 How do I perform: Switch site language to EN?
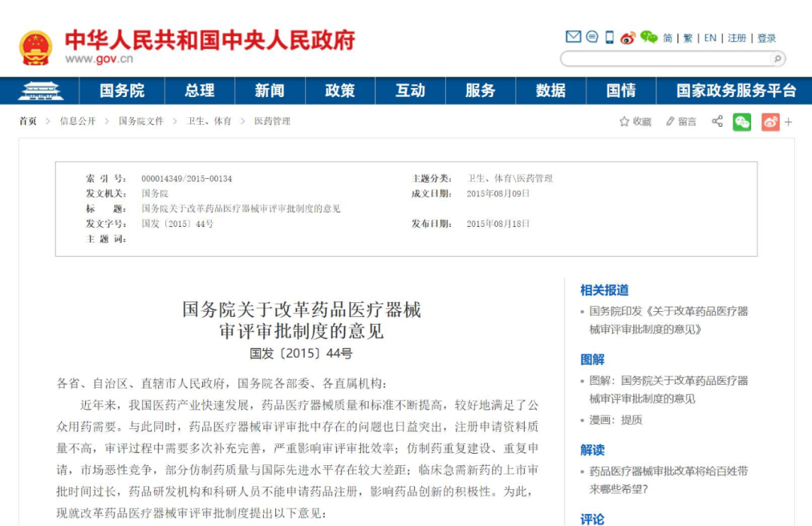click(x=710, y=38)
